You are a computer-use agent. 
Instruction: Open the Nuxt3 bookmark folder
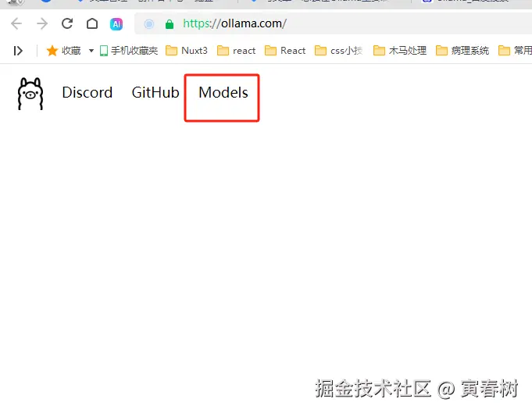coord(186,51)
